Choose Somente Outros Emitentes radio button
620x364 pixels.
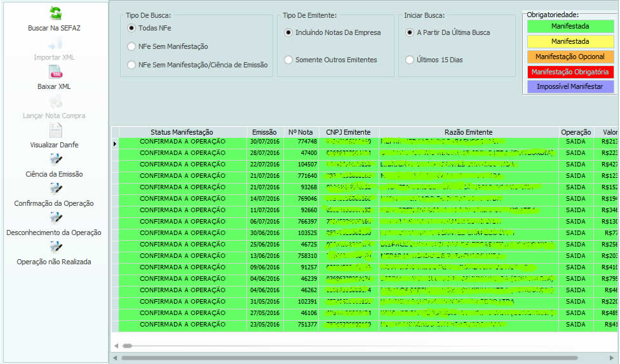(x=288, y=60)
